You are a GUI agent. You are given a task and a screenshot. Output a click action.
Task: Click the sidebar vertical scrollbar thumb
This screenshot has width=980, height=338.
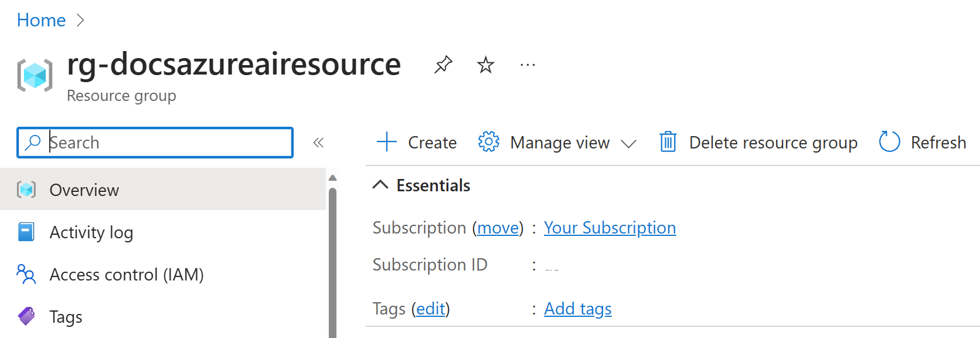click(333, 262)
